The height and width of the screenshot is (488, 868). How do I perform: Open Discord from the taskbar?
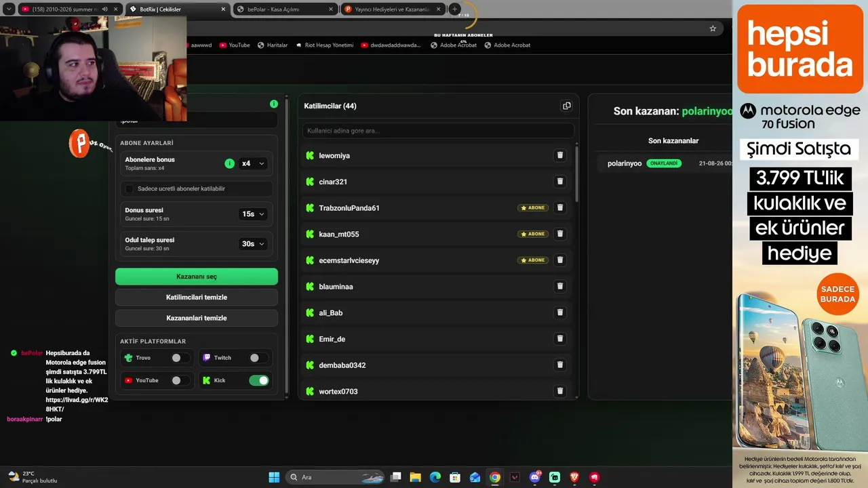(535, 477)
